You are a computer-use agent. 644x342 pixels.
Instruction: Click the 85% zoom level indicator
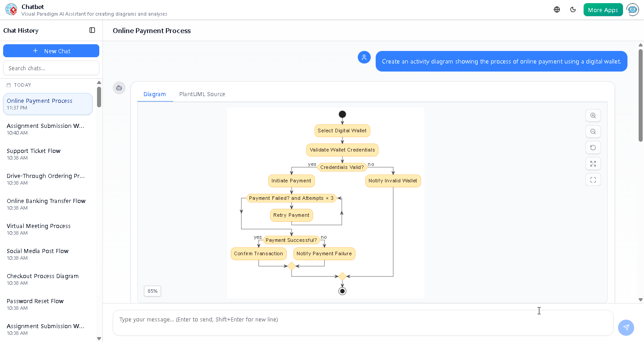[x=152, y=291]
